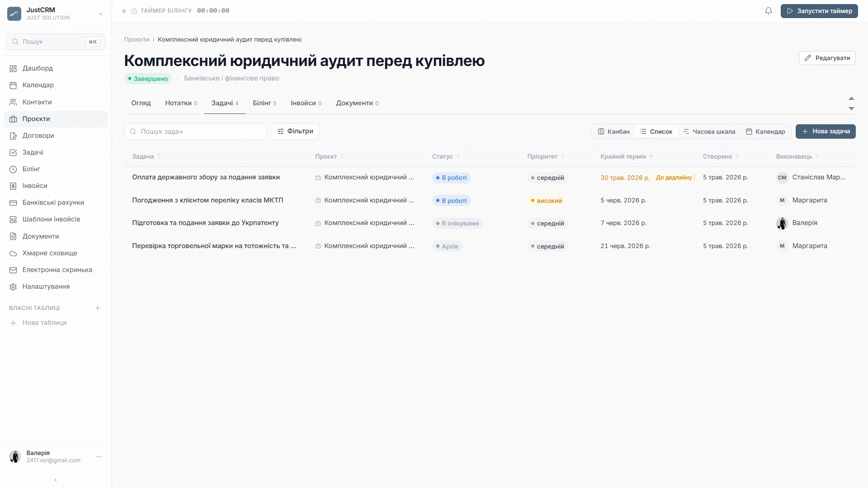Click the Завершено project status badge

point(148,79)
